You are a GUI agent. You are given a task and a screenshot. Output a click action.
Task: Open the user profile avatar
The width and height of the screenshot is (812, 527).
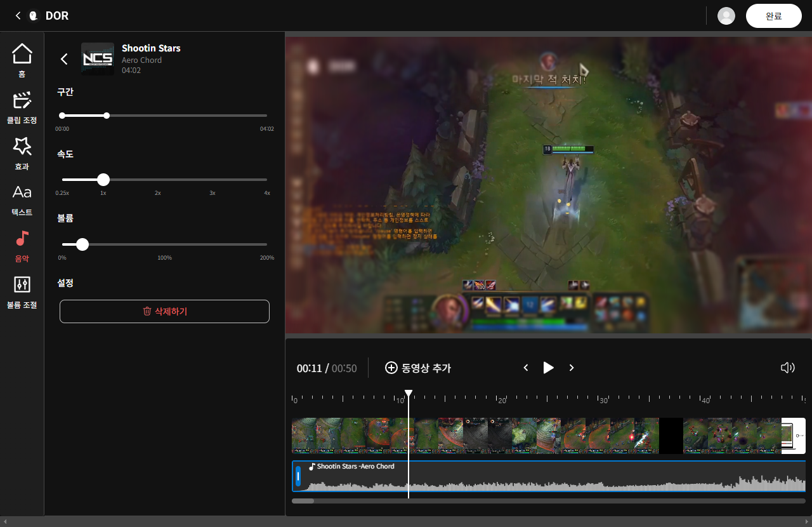726,16
